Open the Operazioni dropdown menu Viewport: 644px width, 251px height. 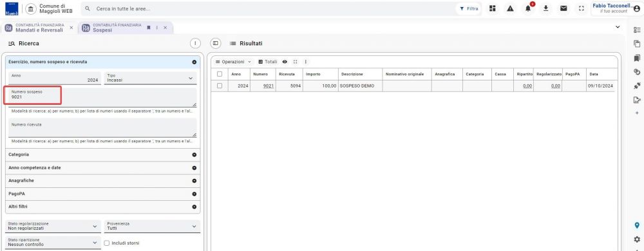click(x=233, y=62)
